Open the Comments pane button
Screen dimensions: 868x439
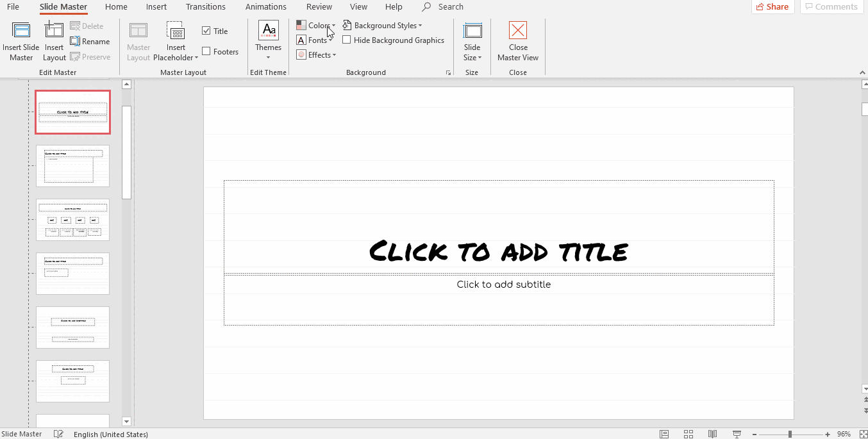tap(831, 7)
